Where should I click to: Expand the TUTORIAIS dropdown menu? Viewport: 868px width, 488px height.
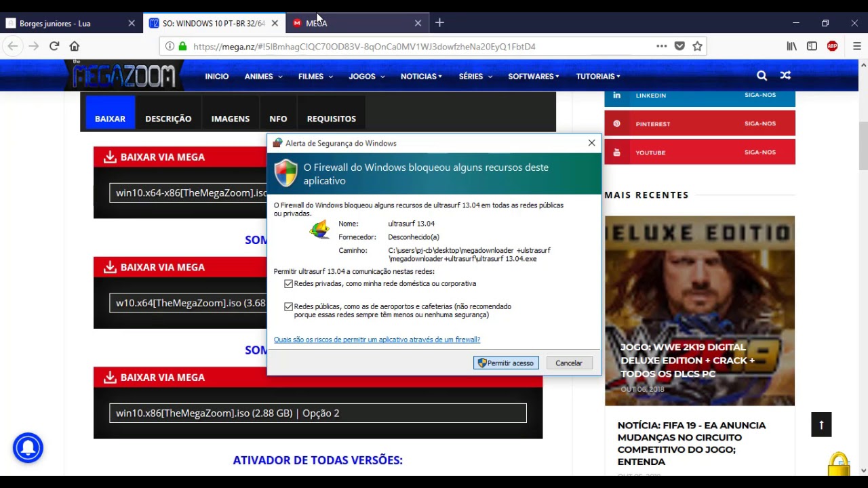[598, 77]
